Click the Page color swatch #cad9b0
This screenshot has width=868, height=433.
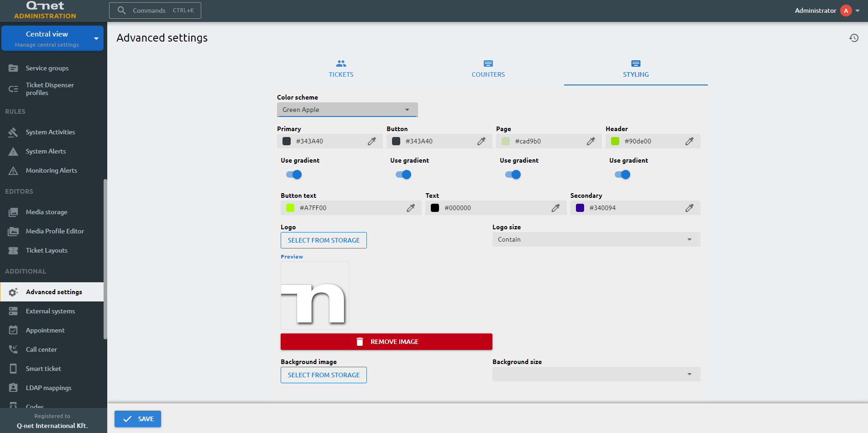(x=506, y=141)
